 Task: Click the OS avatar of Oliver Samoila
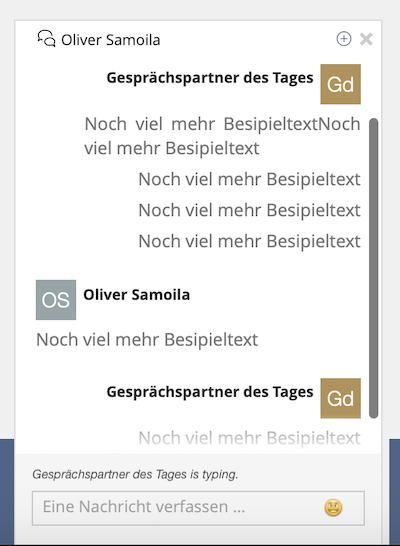56,300
